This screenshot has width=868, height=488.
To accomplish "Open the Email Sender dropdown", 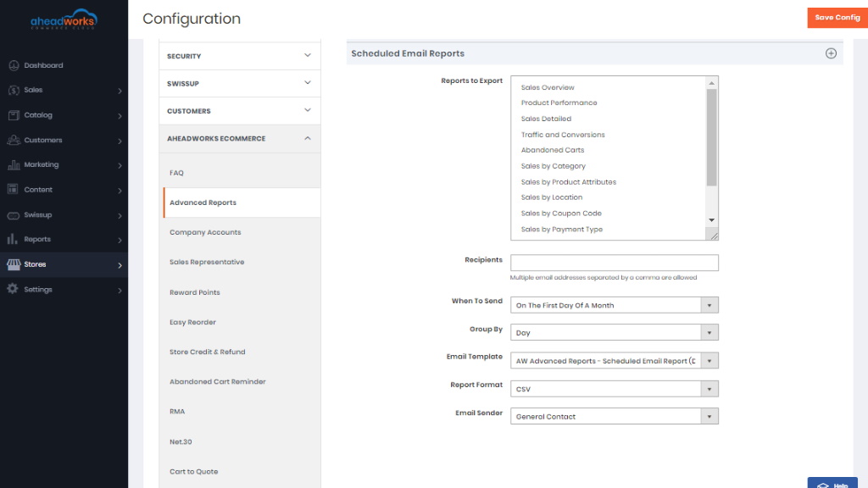I will tap(615, 417).
